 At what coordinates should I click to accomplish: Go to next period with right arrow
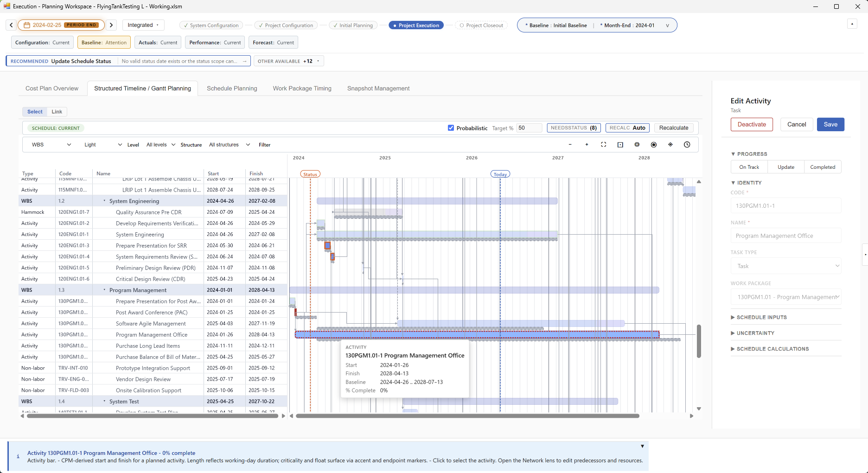(x=111, y=25)
